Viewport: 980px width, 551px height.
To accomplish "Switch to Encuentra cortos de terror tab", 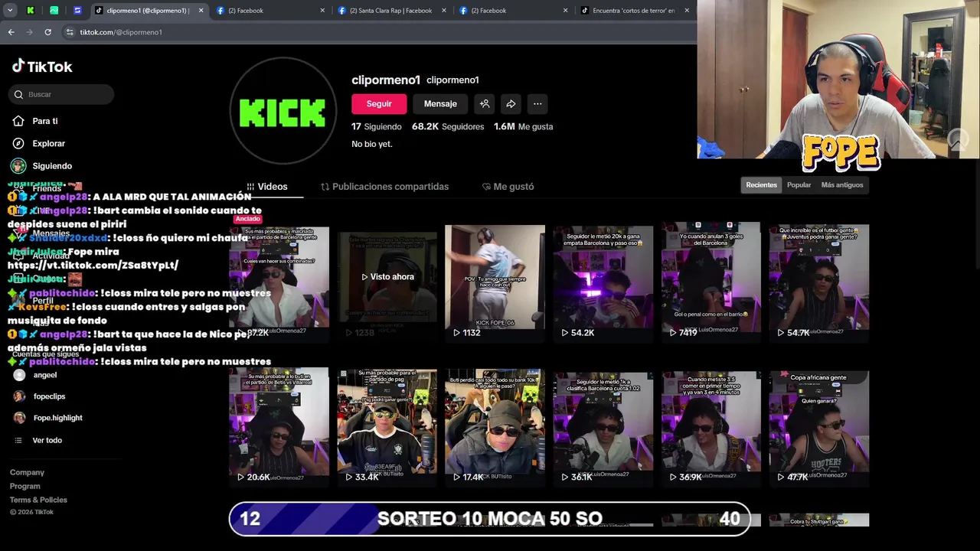I will coord(633,11).
